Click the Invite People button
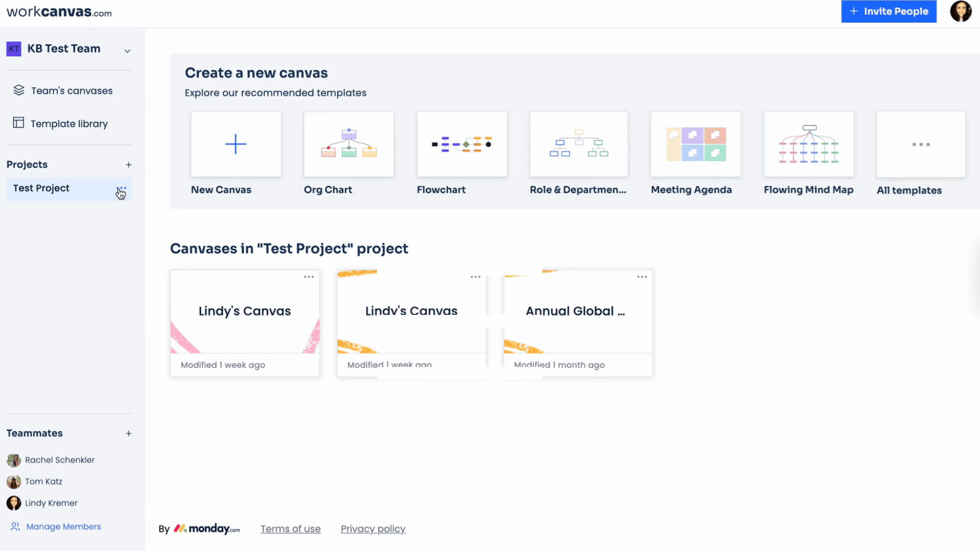980x551 pixels. point(889,11)
